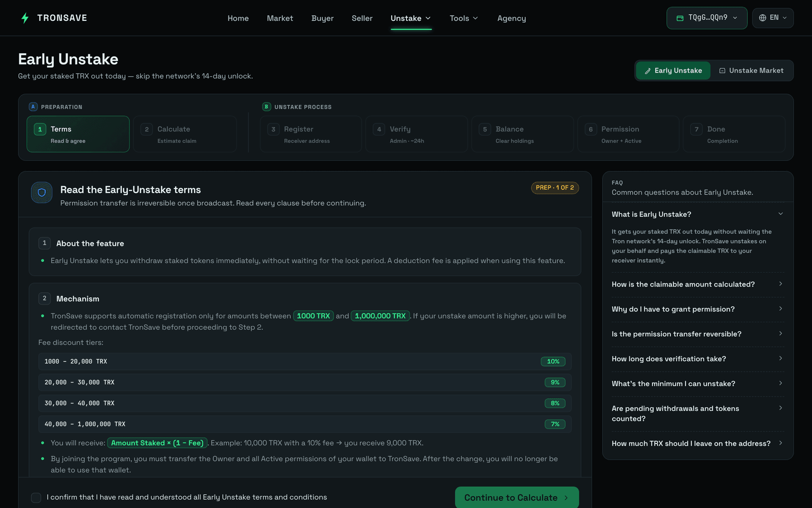Click the 'About the feature' heading
Viewport: 812px width, 508px height.
tap(90, 243)
